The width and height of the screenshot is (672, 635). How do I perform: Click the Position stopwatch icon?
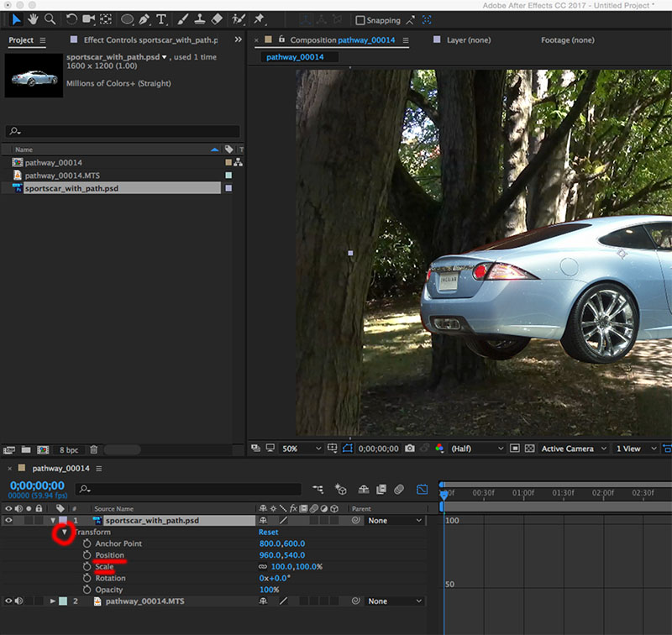[87, 555]
